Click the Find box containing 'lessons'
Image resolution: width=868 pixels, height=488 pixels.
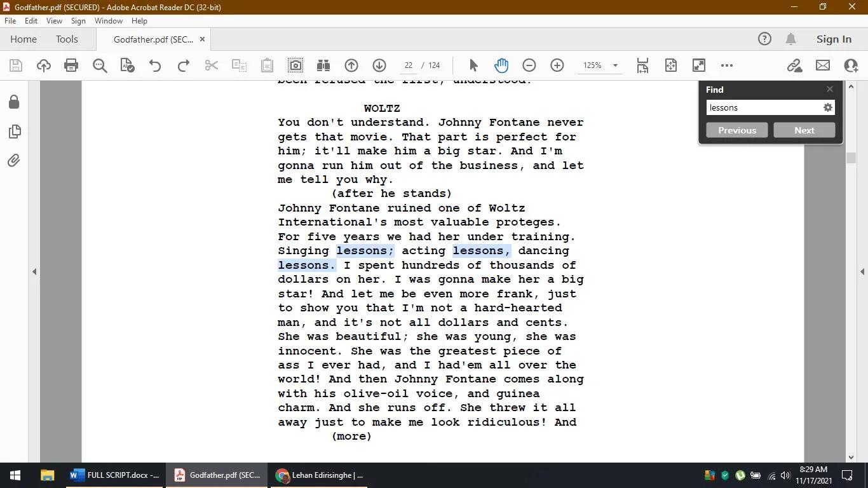[x=763, y=108]
